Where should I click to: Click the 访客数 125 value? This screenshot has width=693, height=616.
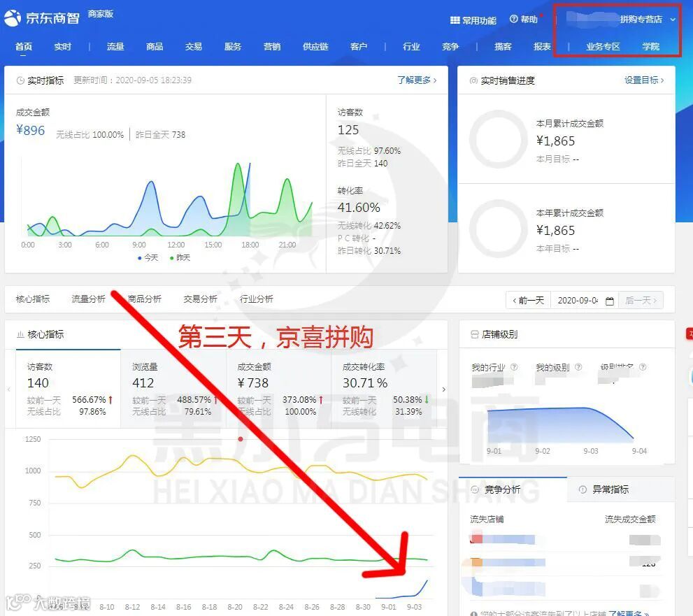coord(348,130)
